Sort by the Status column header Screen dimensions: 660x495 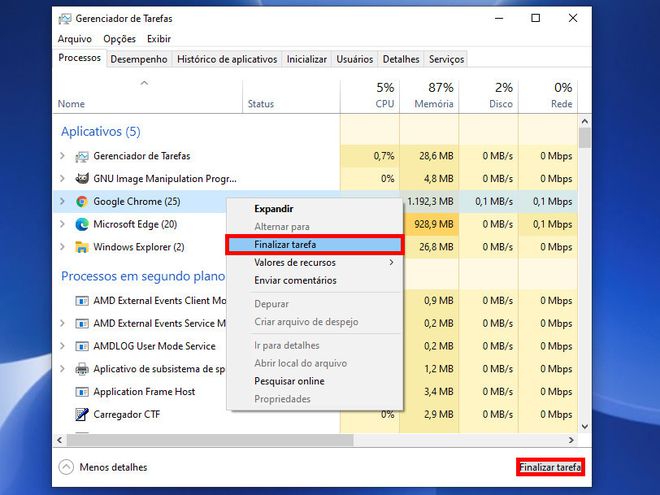tap(291, 96)
